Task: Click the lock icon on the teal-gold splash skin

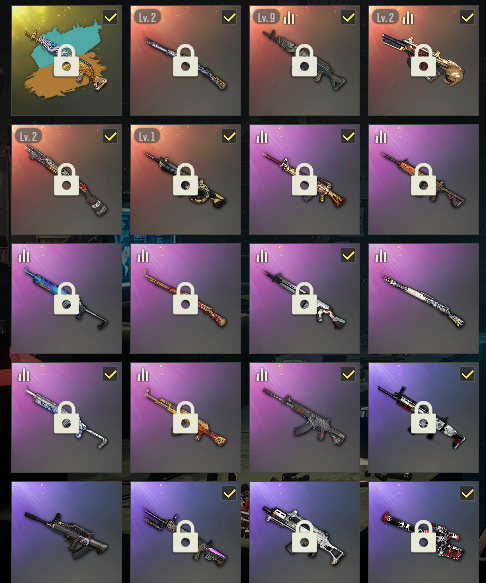Action: (x=66, y=60)
